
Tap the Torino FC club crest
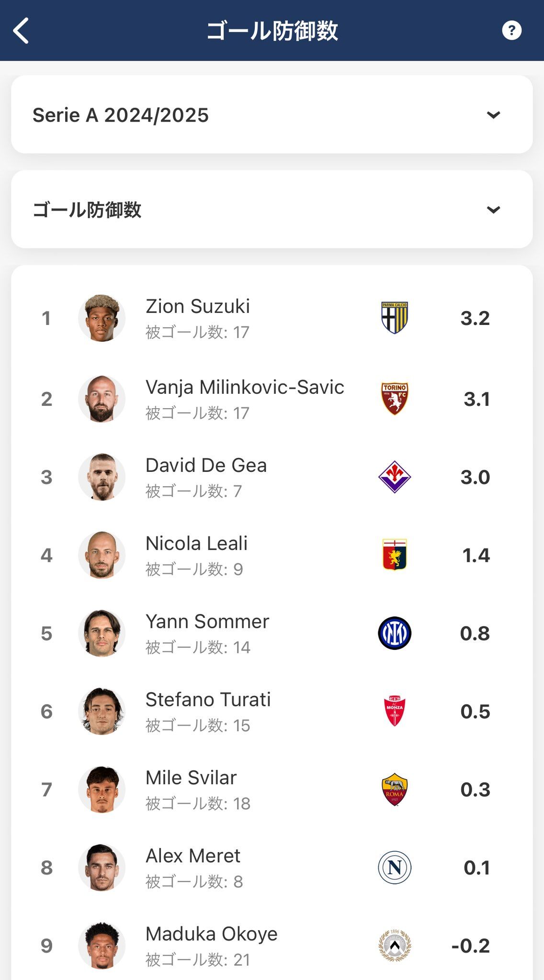click(395, 399)
